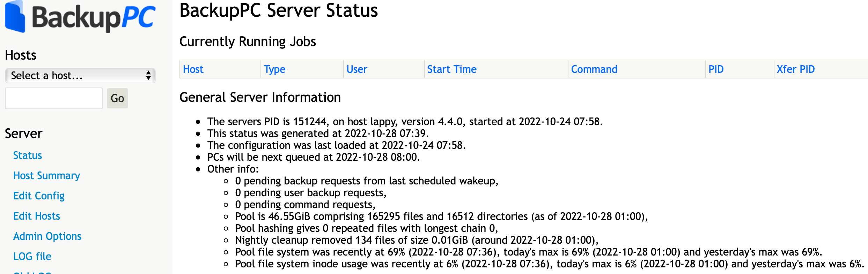Click the Xfer PID column header
Viewport: 868px width, 274px height.
pos(795,69)
